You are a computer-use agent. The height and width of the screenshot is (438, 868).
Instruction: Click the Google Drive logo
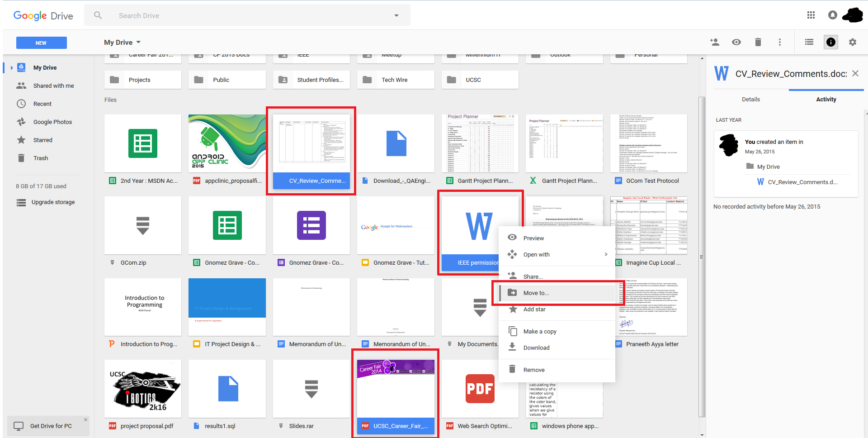43,16
